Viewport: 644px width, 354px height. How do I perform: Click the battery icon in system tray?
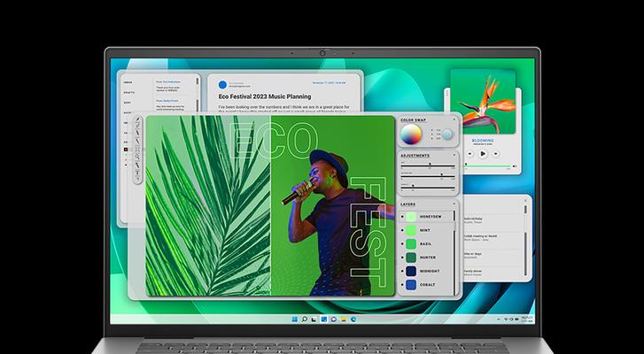516,319
